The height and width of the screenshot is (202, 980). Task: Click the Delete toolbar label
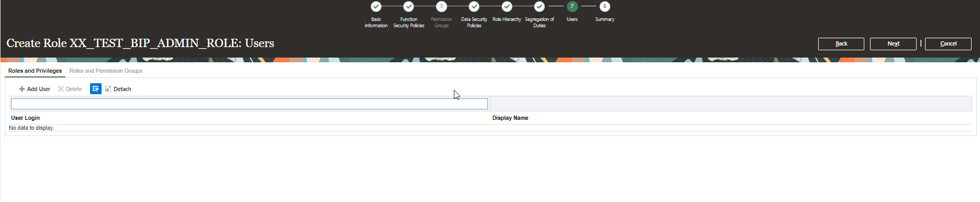point(74,89)
